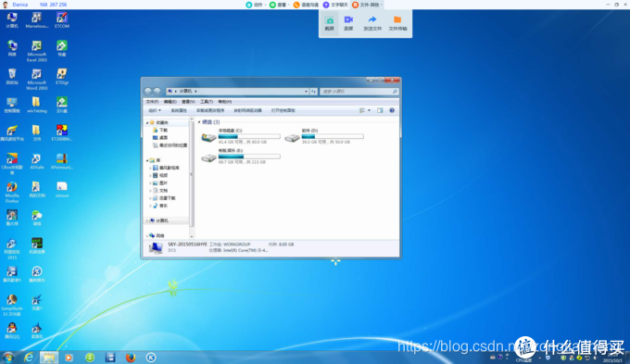Click 打开控制面板 in Explorer toolbar
Screen dimensions: 630x364
coord(283,110)
